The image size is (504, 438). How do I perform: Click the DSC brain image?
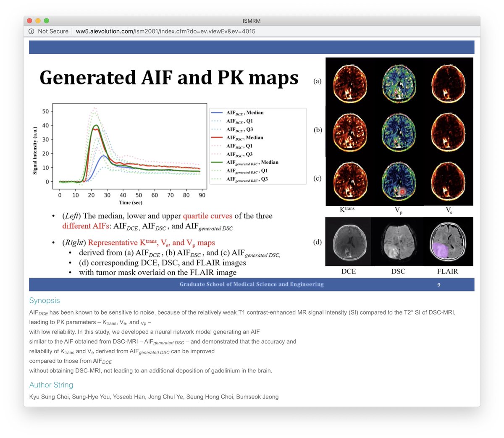pos(398,241)
